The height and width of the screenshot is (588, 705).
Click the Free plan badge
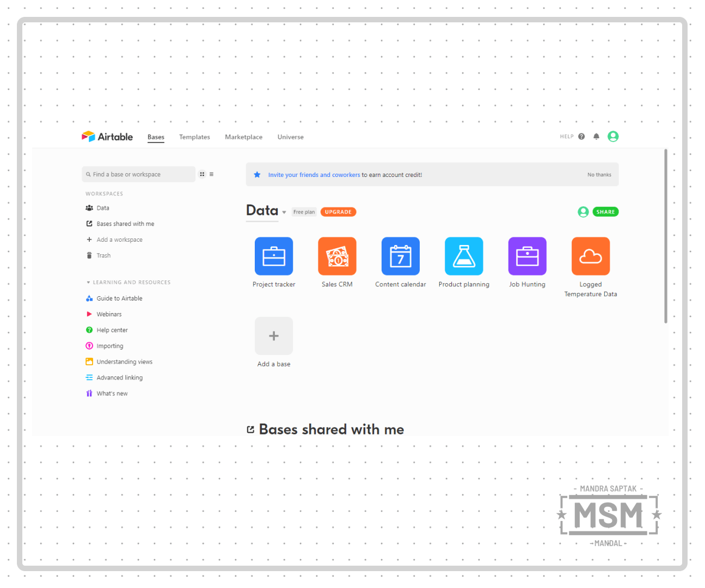click(304, 212)
